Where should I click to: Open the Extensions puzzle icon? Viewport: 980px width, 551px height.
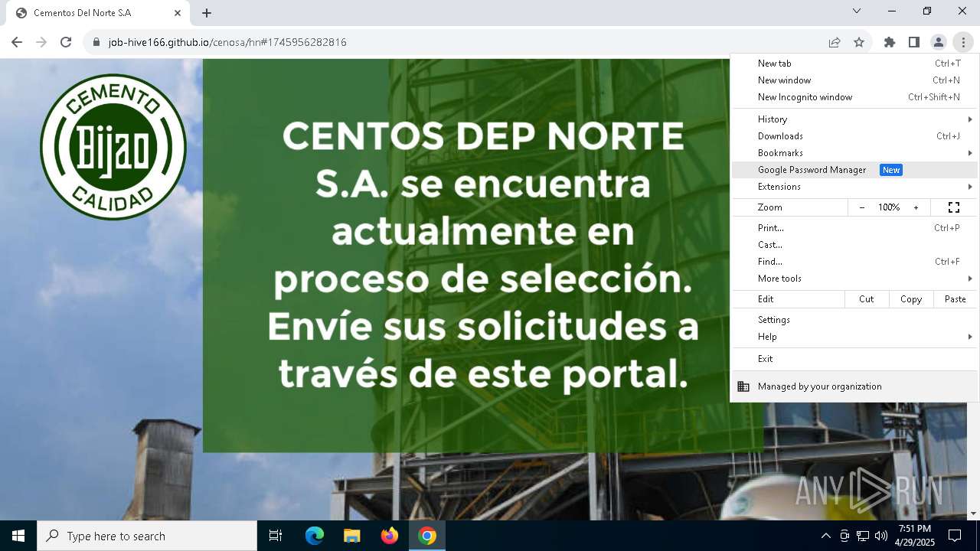(890, 42)
